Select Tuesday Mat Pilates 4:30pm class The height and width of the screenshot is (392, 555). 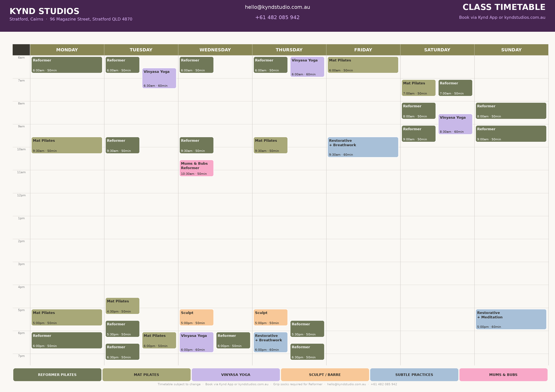[x=122, y=305]
